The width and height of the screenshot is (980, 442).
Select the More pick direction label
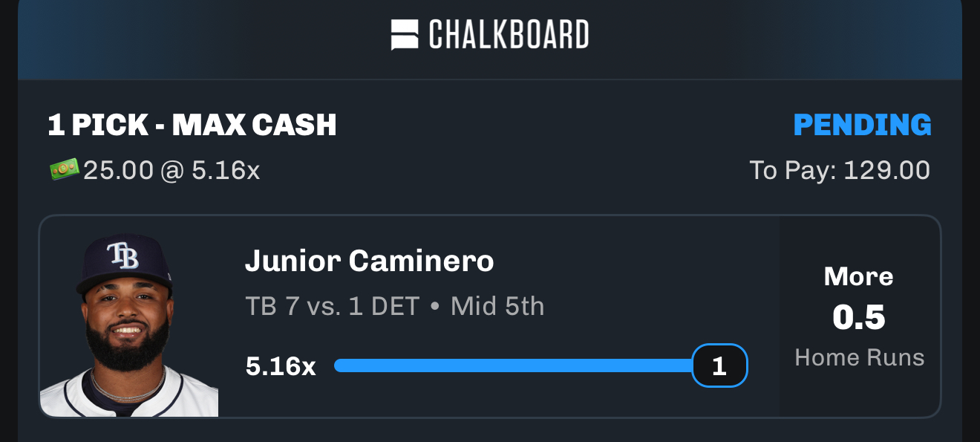pos(858,277)
